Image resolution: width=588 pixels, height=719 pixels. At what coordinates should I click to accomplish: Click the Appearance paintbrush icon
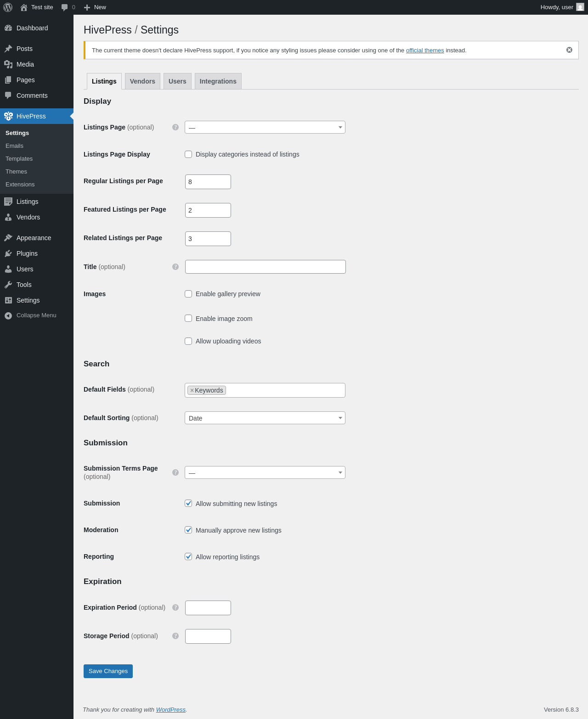(x=8, y=238)
